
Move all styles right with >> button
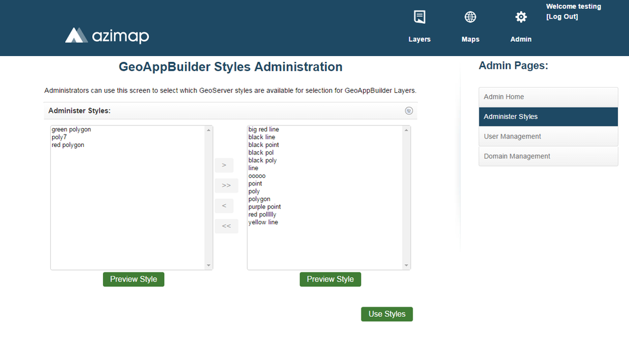(226, 186)
